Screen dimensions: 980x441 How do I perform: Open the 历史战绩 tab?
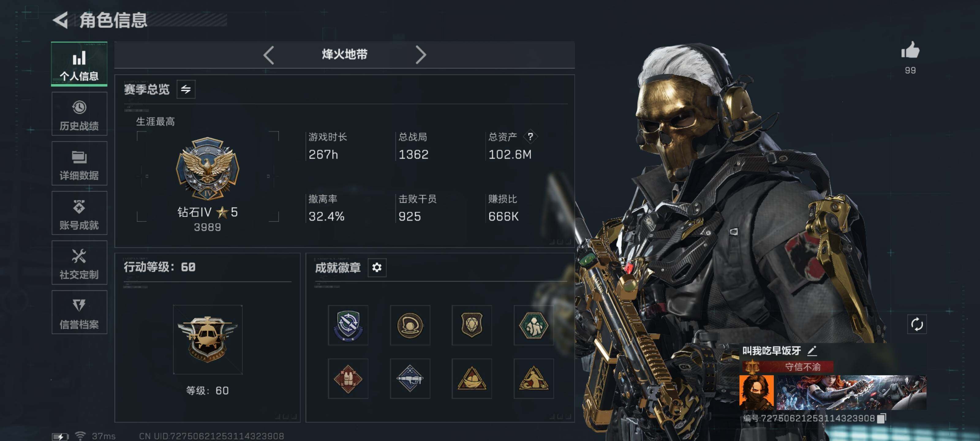(x=79, y=114)
